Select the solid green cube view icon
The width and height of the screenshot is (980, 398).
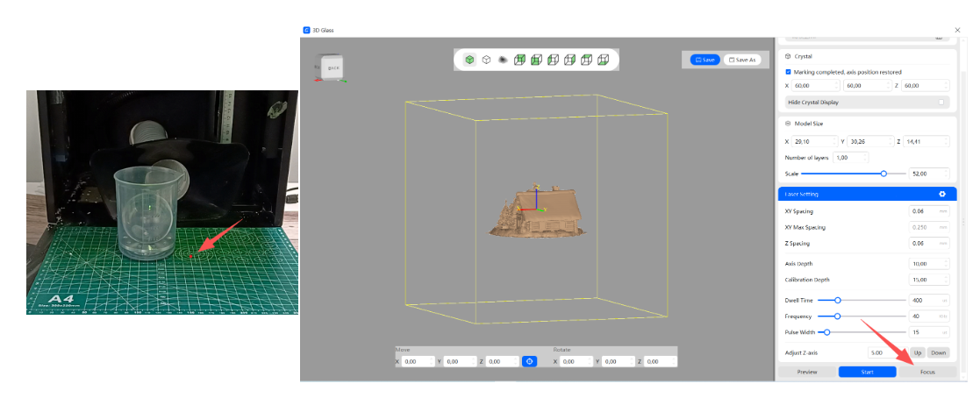click(470, 60)
